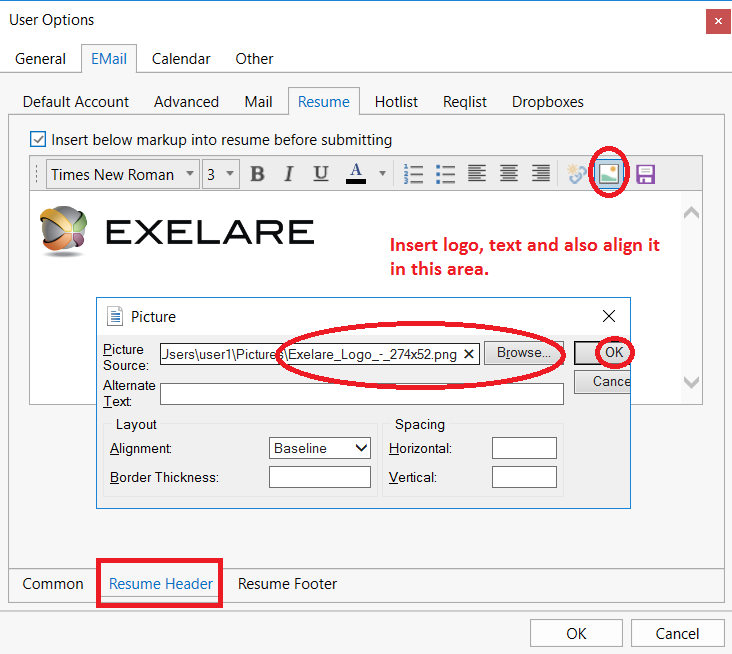
Task: Close the Picture dialog with X
Action: coord(609,316)
